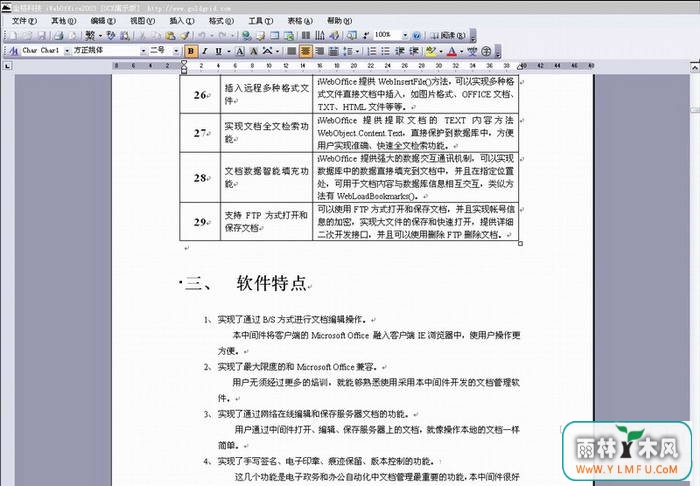Click the Numbered list icon
Image resolution: width=700 pixels, height=486 pixels.
point(371,51)
